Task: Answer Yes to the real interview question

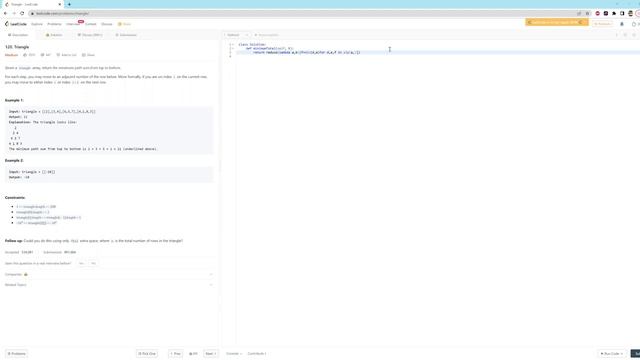Action: (81, 264)
